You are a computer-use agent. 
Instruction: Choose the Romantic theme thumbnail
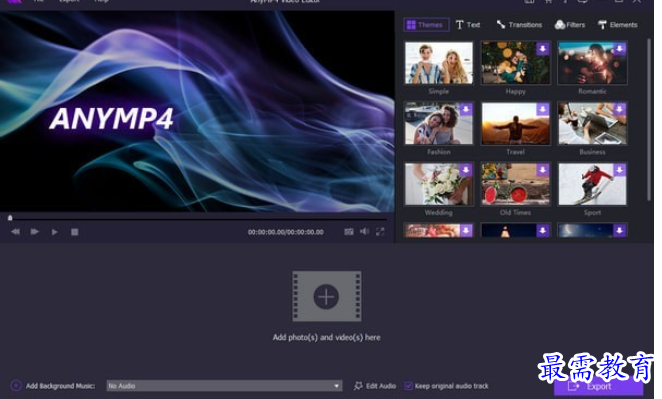[x=592, y=63]
